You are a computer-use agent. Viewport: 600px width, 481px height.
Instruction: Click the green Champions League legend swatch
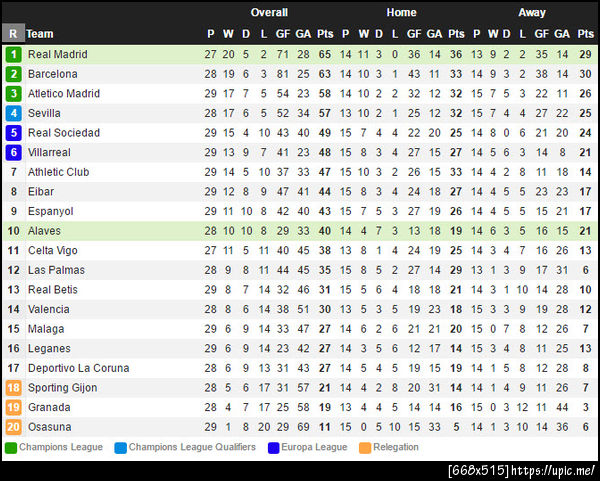11,447
